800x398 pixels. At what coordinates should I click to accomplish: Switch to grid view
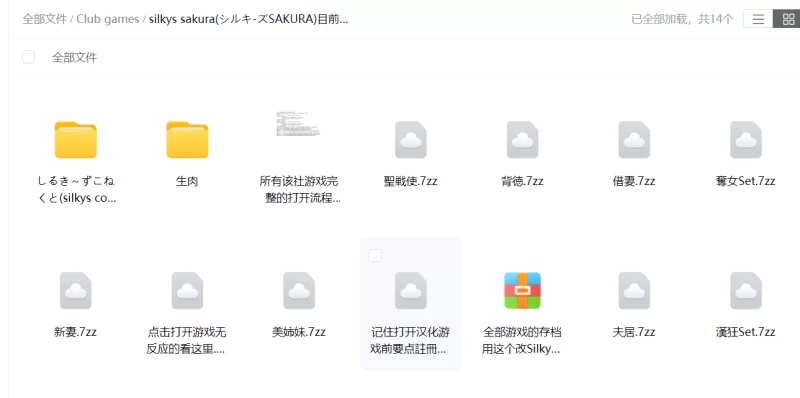[x=787, y=19]
